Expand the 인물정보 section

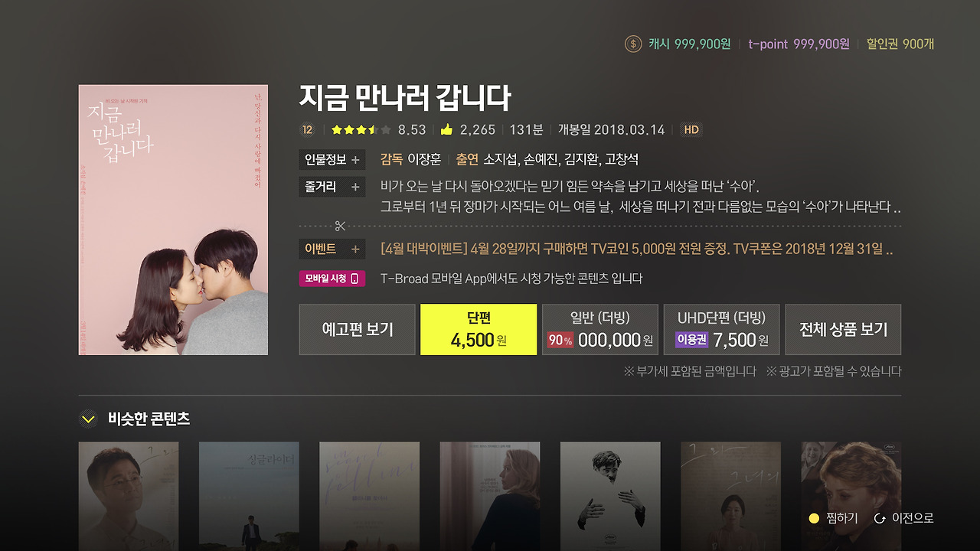pos(332,160)
